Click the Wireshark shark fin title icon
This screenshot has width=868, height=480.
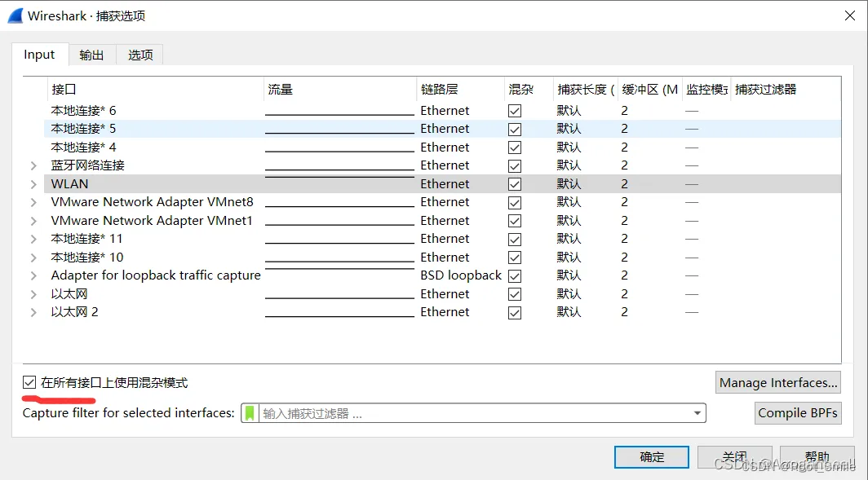(15, 15)
